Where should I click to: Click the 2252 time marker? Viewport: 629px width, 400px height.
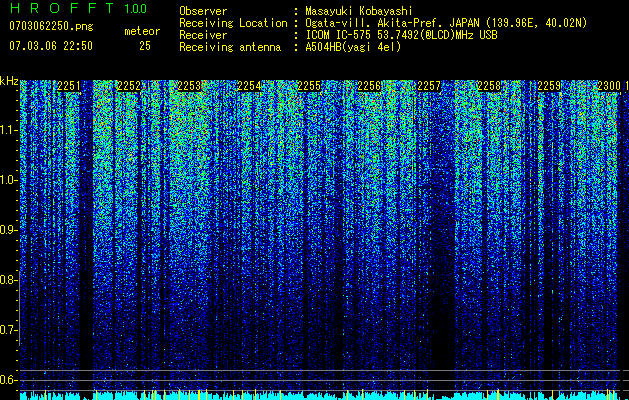click(x=129, y=86)
